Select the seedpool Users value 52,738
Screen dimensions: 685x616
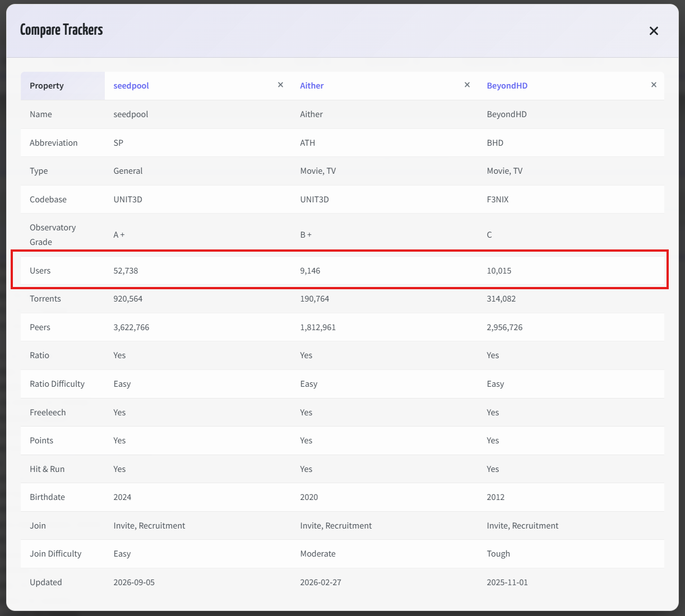point(126,271)
